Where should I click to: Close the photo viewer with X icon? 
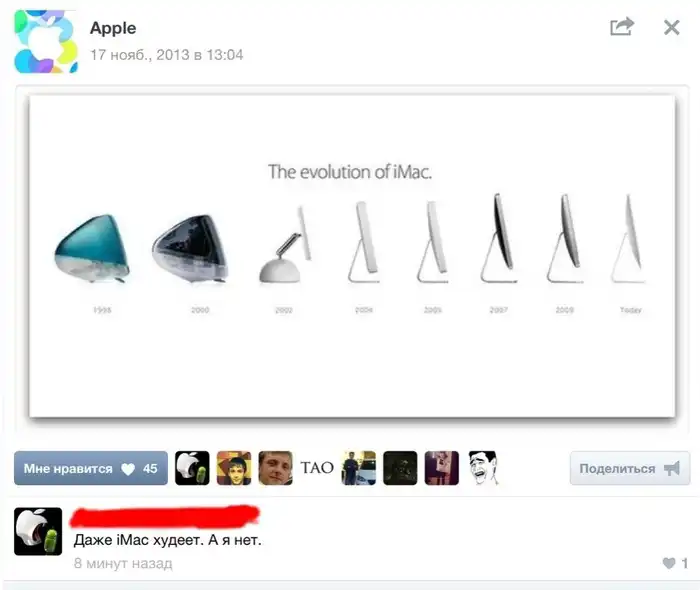pos(671,28)
